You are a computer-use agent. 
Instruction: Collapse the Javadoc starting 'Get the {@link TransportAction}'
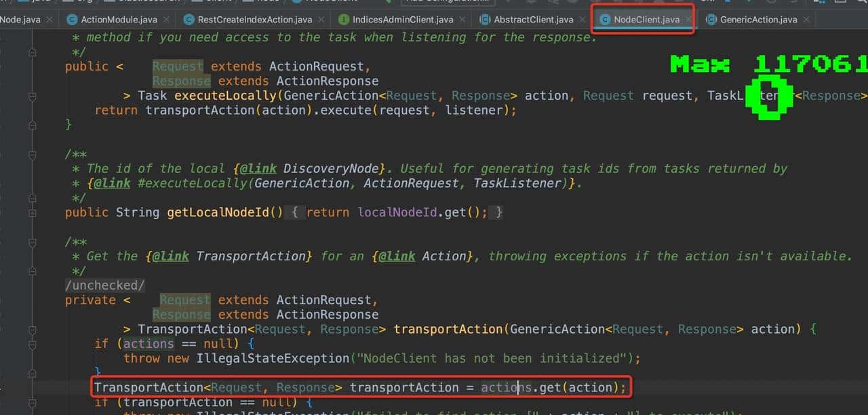(x=33, y=241)
